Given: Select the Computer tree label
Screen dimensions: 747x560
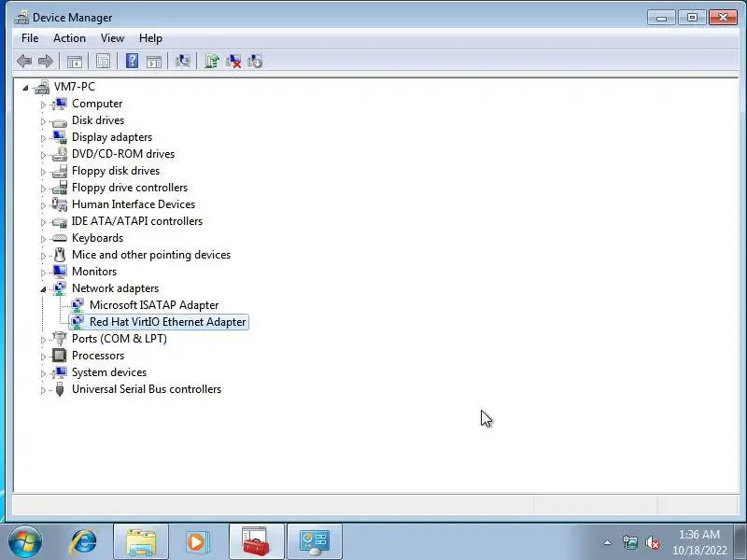Looking at the screenshot, I should point(97,104).
